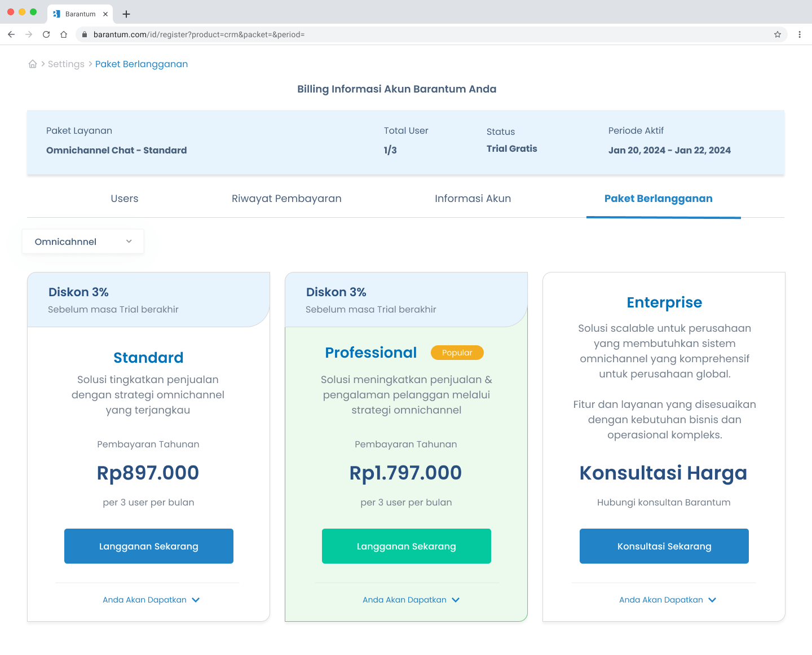Bookmark this page with the star icon
The image size is (812, 655).
point(778,34)
